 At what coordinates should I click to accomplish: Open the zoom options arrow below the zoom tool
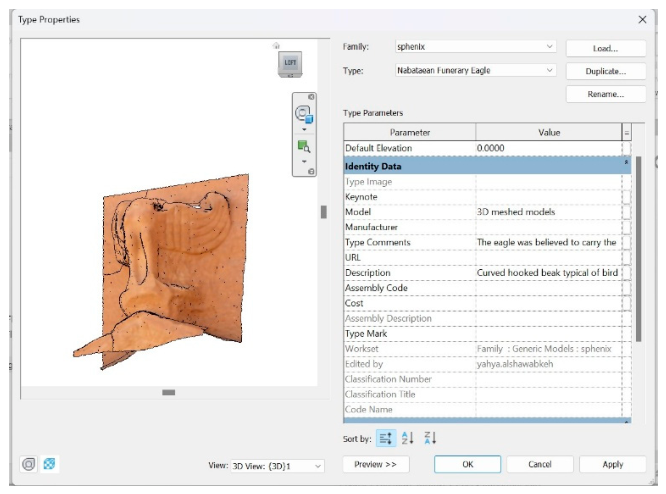304,161
